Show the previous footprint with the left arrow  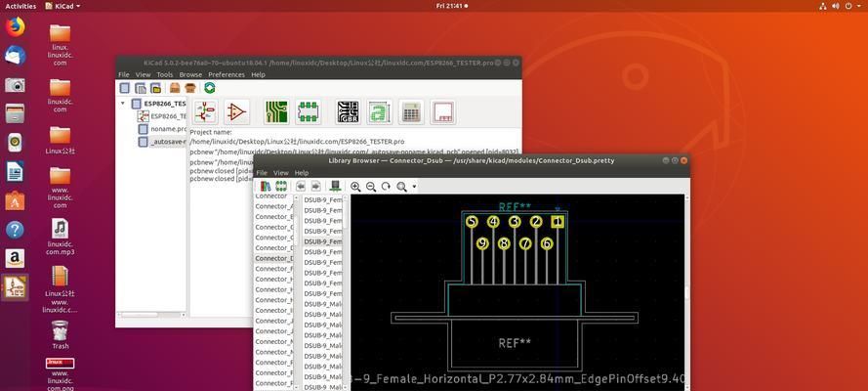[x=300, y=186]
